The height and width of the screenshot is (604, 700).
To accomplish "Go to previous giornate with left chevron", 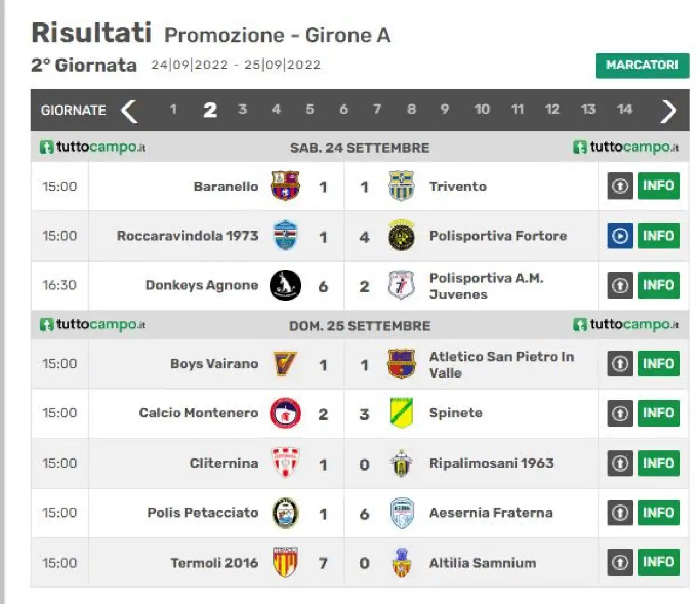I will coord(129,111).
